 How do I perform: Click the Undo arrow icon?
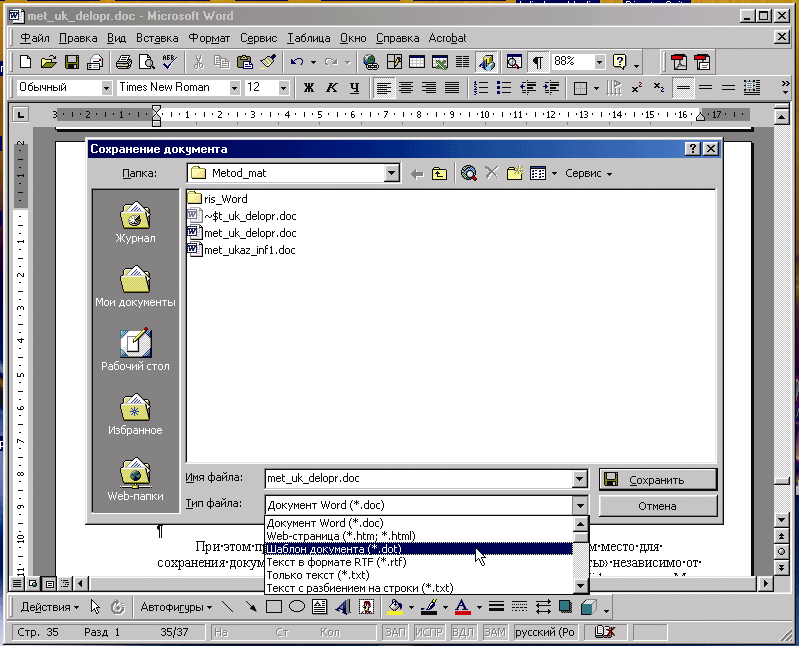pos(297,62)
